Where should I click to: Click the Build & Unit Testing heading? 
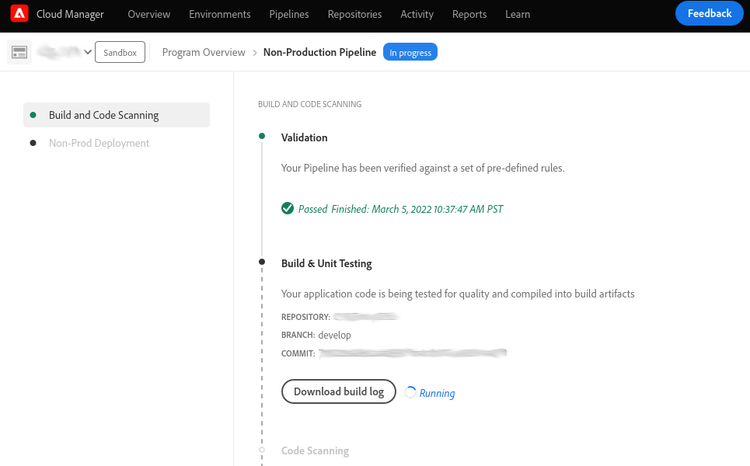pos(326,263)
